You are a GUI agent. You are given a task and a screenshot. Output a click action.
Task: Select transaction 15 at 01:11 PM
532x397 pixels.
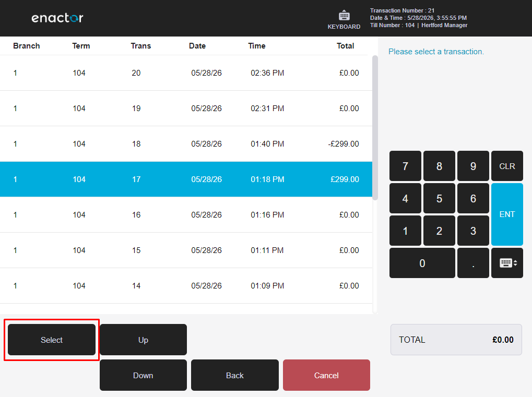[186, 250]
